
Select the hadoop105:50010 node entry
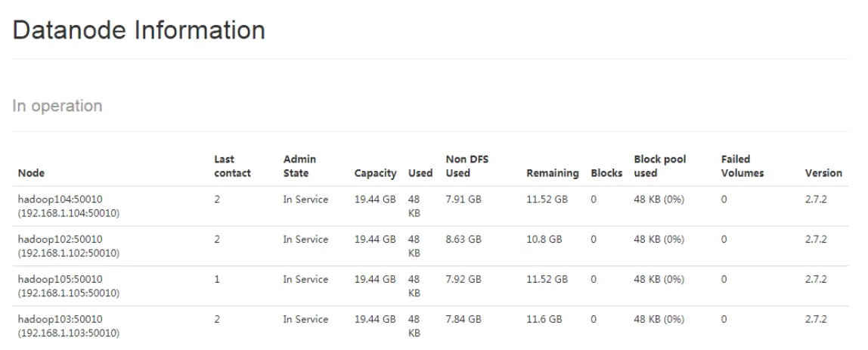(x=60, y=280)
